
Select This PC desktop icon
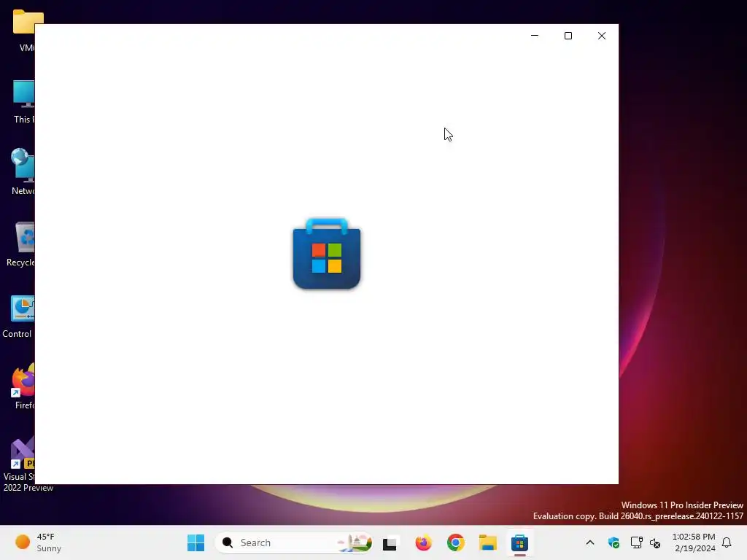[23, 102]
